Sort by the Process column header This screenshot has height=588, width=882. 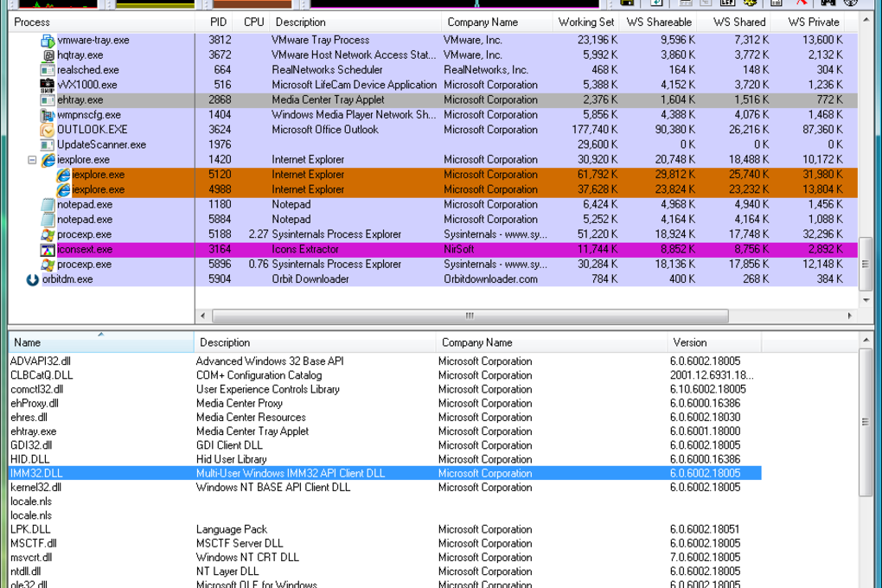(x=101, y=22)
